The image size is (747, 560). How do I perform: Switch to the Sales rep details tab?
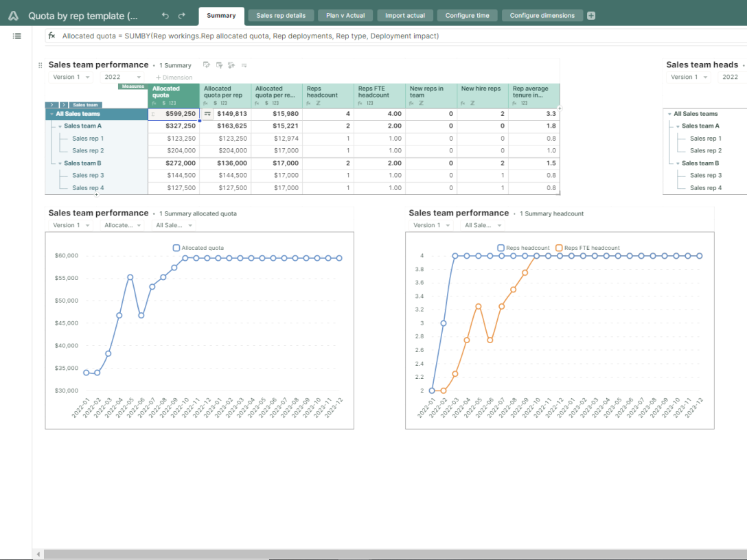[279, 15]
